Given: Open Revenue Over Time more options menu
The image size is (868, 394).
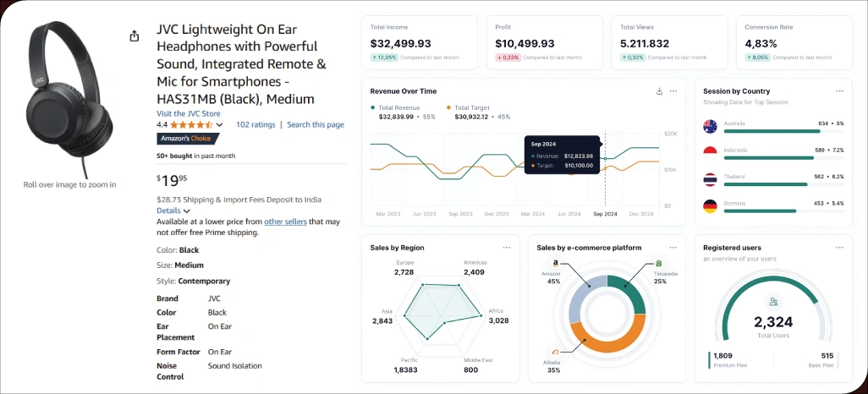Looking at the screenshot, I should point(673,91).
